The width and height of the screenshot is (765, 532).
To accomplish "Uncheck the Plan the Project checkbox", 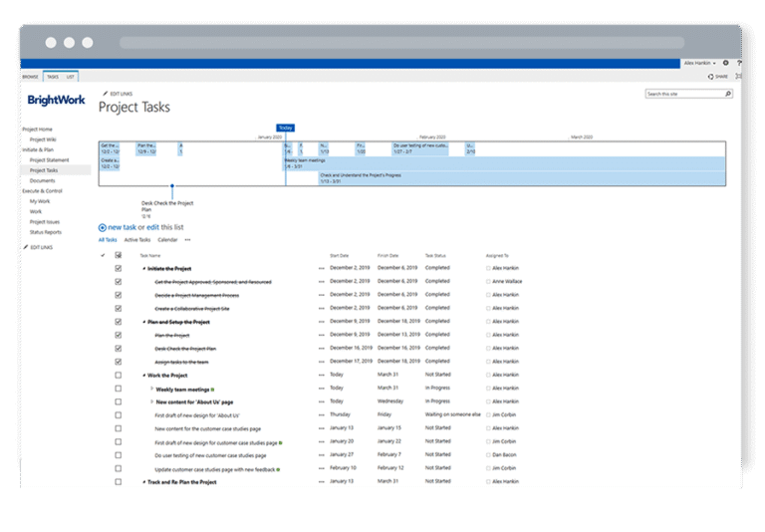I will pyautogui.click(x=119, y=335).
